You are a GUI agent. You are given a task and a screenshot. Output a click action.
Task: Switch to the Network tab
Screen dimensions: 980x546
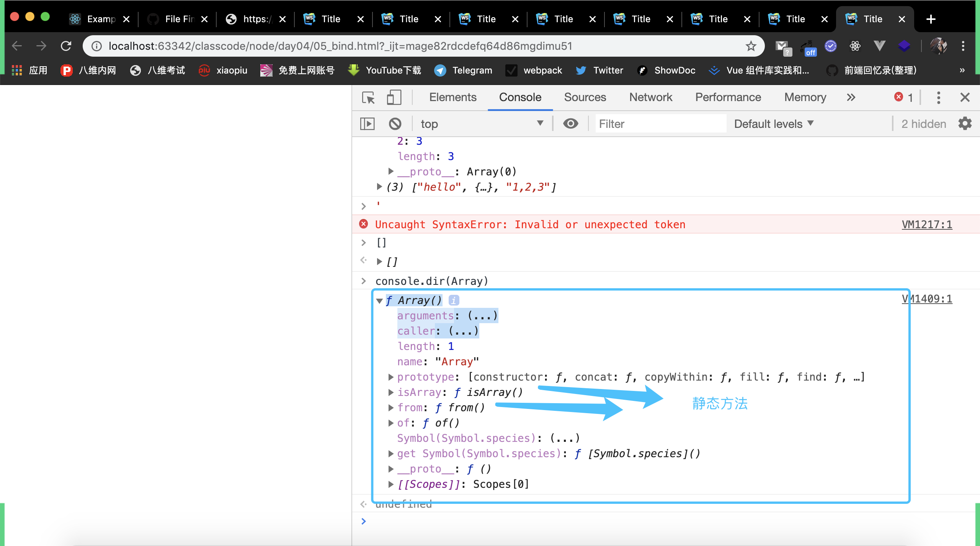point(650,97)
